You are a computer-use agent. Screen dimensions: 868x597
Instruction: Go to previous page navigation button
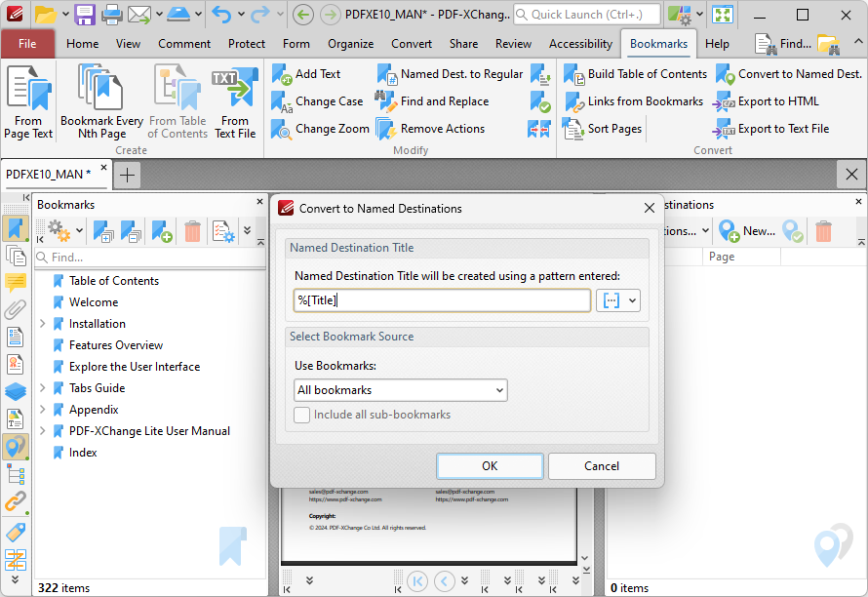[x=445, y=581]
